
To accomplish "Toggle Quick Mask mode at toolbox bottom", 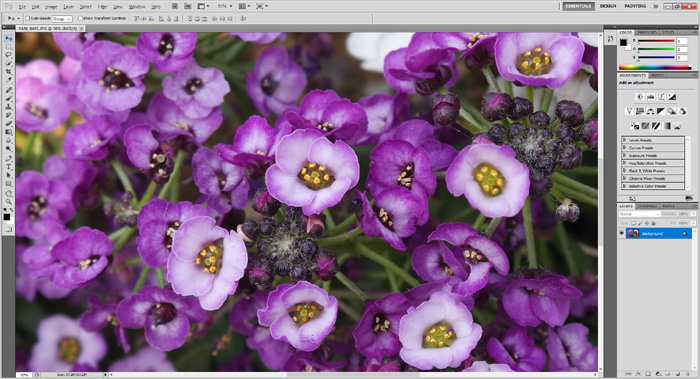I will click(8, 229).
